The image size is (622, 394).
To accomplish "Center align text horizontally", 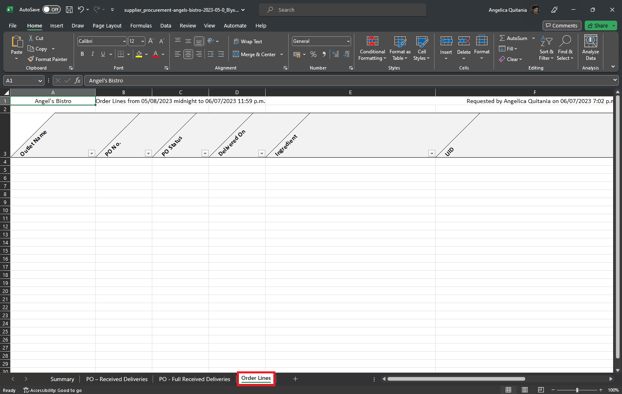I will pyautogui.click(x=188, y=54).
